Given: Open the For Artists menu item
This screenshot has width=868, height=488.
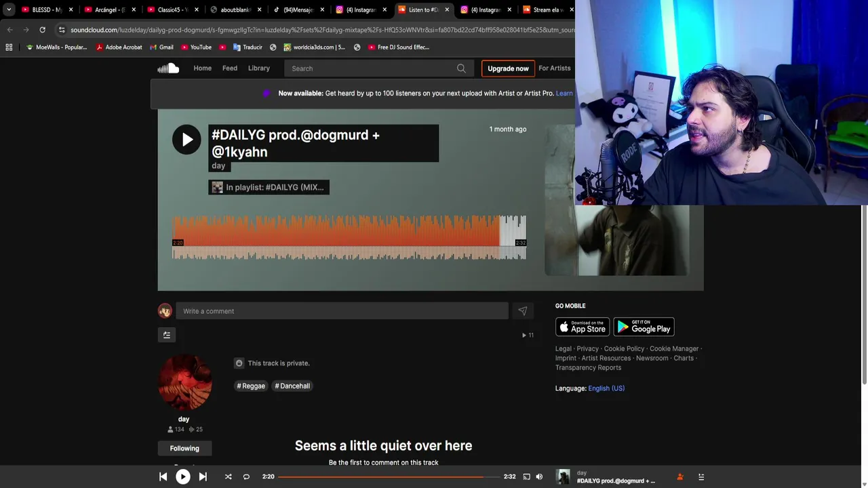Looking at the screenshot, I should pos(555,68).
